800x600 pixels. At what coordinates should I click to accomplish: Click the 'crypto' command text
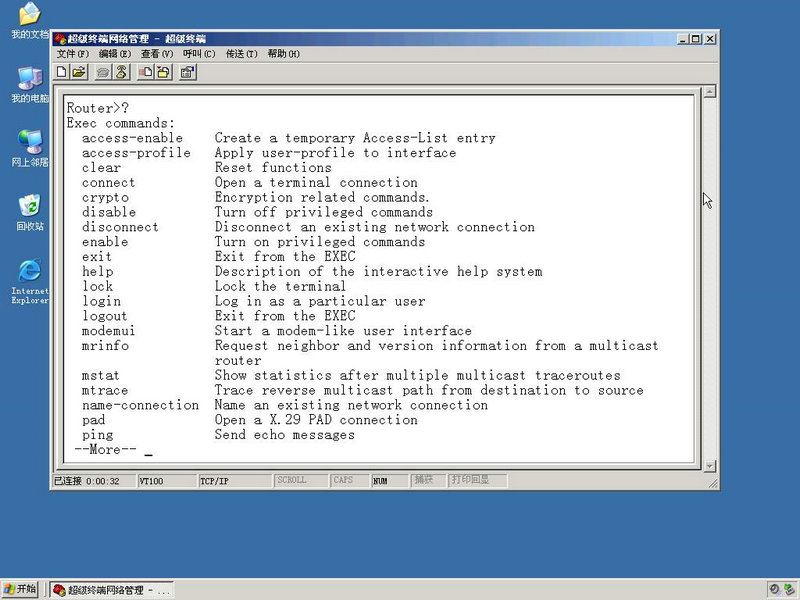(105, 197)
